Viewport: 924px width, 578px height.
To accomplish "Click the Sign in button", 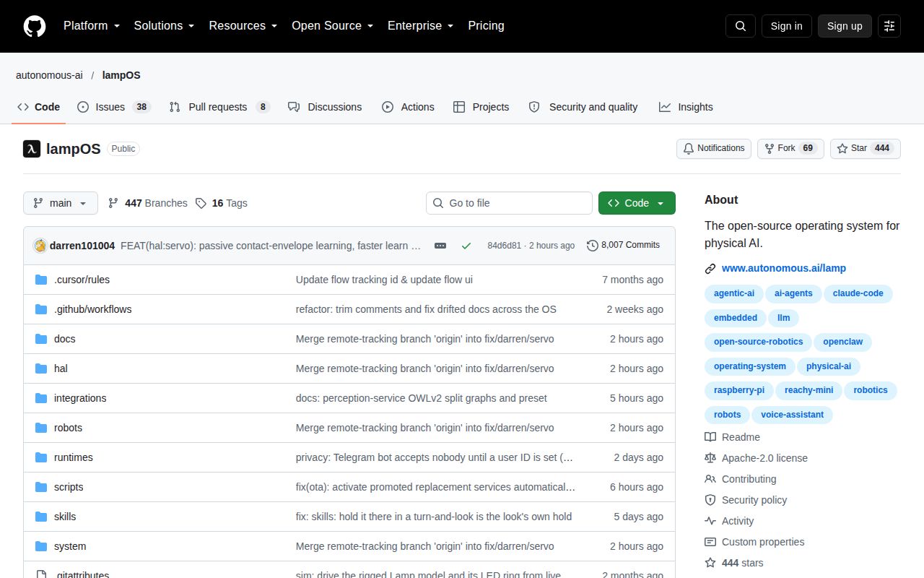I will [x=786, y=26].
